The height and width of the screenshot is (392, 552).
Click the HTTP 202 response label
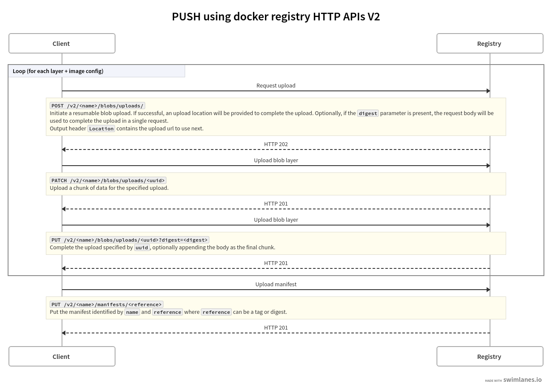pyautogui.click(x=276, y=144)
